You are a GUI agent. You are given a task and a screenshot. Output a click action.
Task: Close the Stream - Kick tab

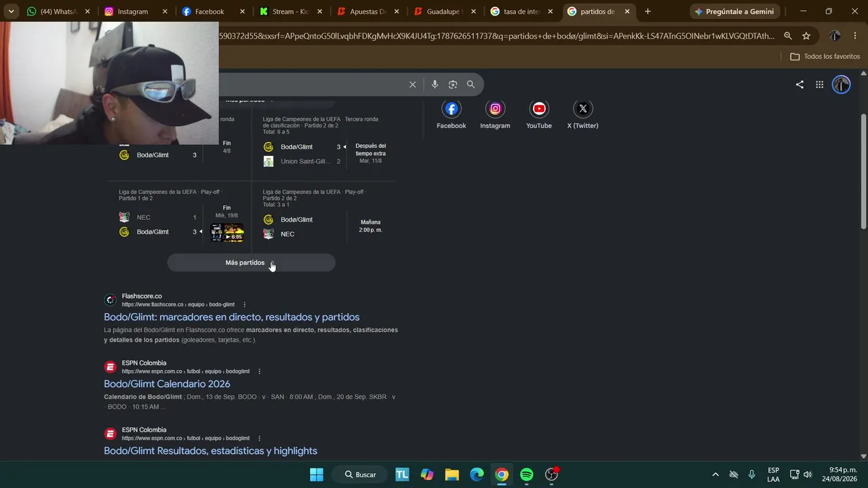pyautogui.click(x=319, y=12)
